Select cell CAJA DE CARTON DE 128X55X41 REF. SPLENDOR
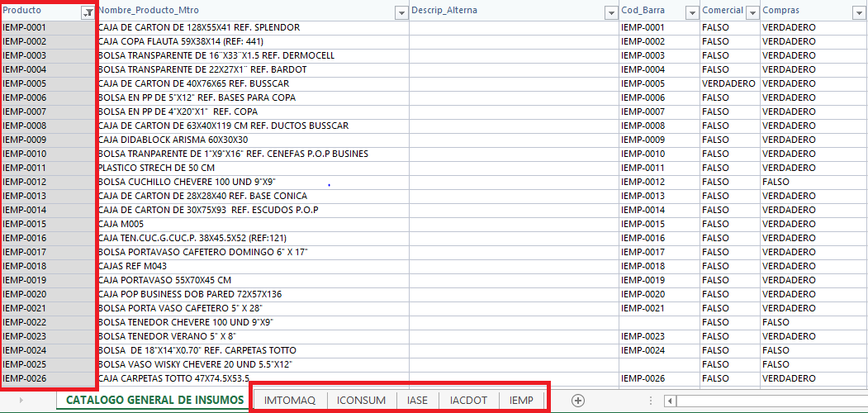This screenshot has height=413, width=868. pyautogui.click(x=253, y=28)
